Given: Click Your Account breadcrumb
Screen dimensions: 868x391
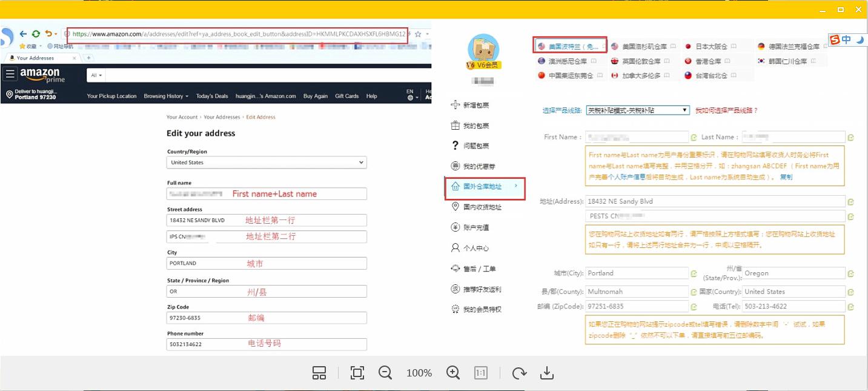Looking at the screenshot, I should click(x=182, y=117).
